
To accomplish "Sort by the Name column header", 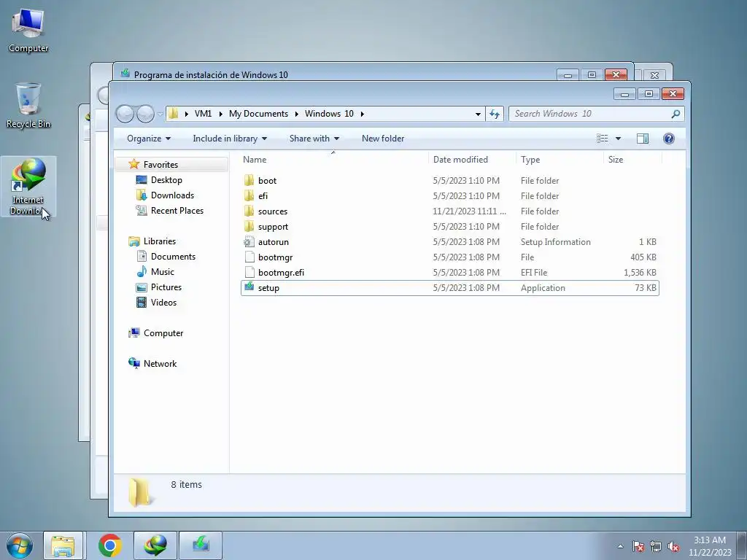I will (x=333, y=160).
